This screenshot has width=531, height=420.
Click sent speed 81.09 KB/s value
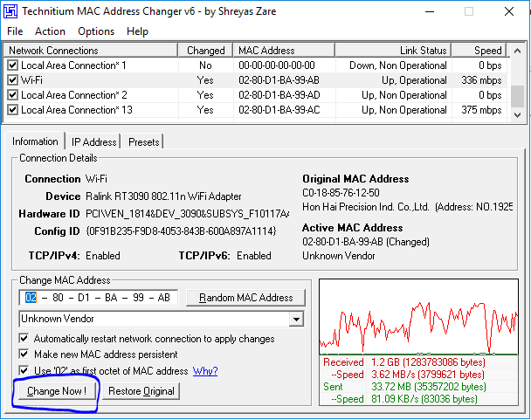coord(424,399)
